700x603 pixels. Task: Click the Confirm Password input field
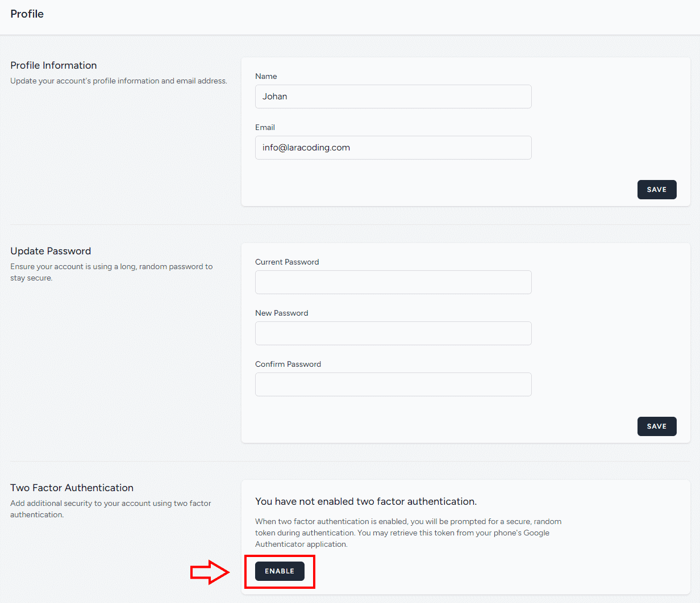(393, 384)
